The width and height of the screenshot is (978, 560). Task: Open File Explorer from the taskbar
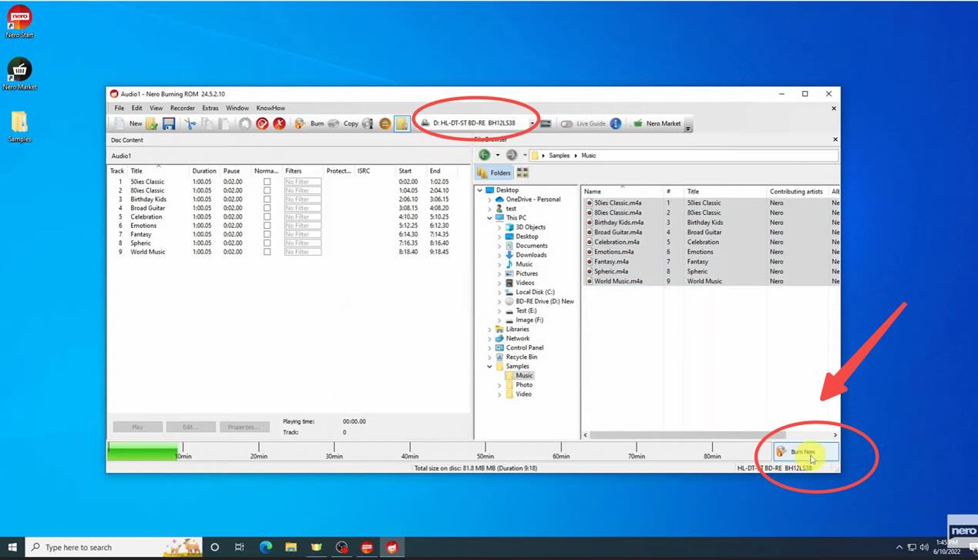291,548
